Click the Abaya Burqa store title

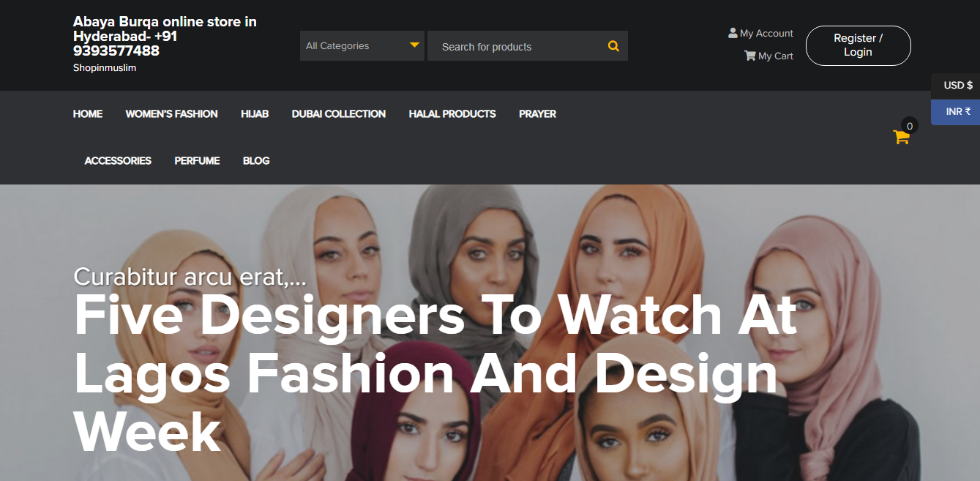pyautogui.click(x=165, y=37)
